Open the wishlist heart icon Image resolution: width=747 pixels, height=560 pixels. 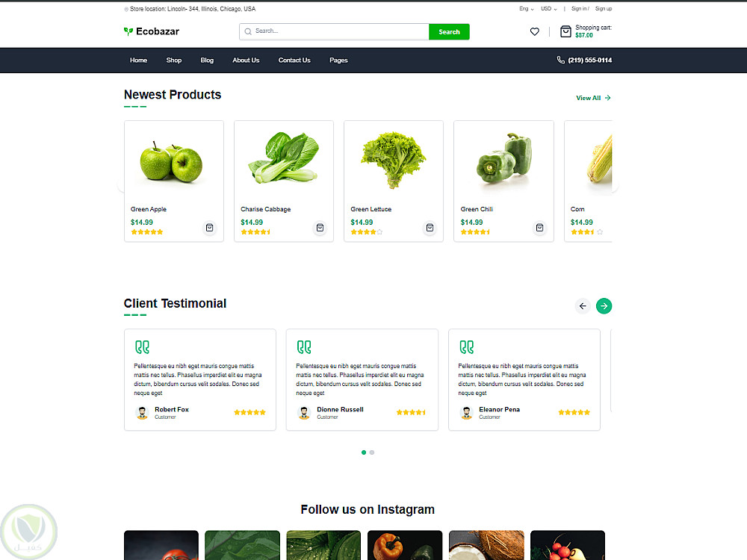(535, 32)
